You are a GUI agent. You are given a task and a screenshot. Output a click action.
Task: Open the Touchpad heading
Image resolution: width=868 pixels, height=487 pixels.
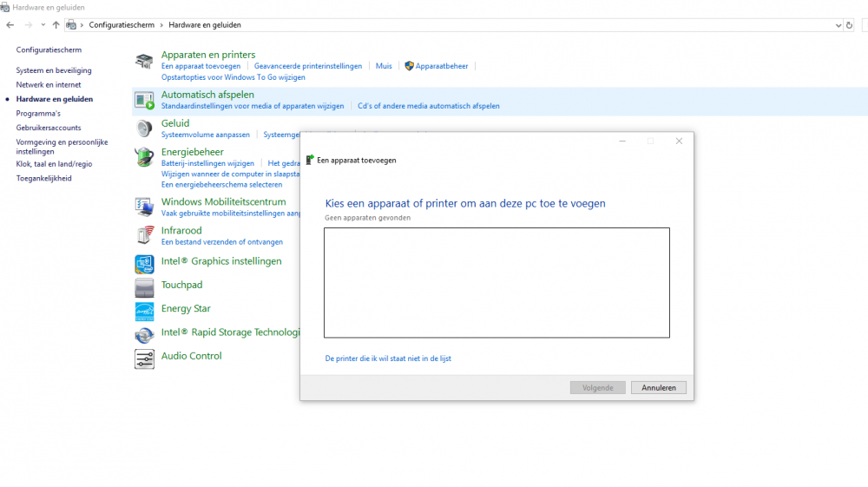181,285
